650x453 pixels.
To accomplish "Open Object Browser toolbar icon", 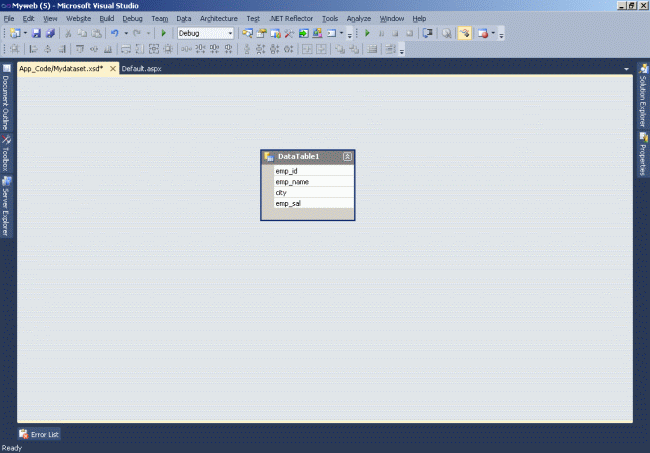I will pos(275,33).
